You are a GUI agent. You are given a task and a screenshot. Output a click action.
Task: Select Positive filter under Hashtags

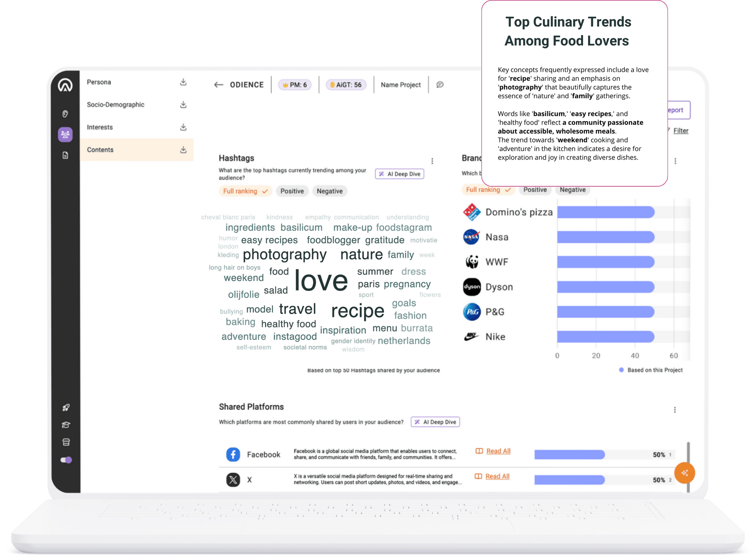pos(292,191)
